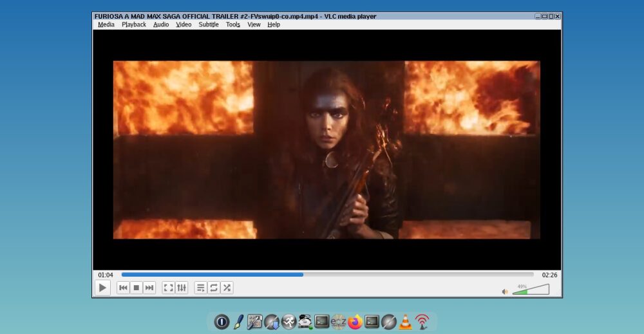Stop playback with the square button
This screenshot has height=334, width=644.
pyautogui.click(x=137, y=288)
